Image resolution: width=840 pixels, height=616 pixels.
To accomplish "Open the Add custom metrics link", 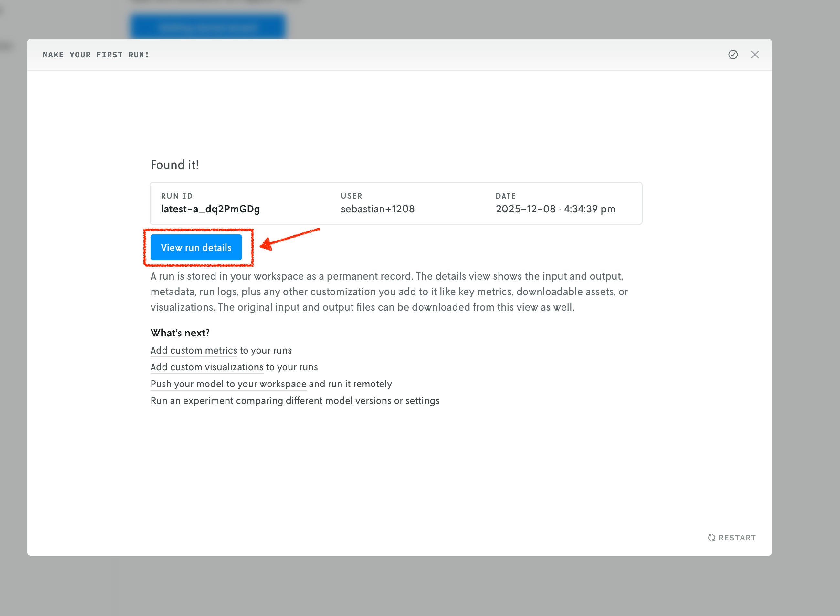I will (x=194, y=351).
